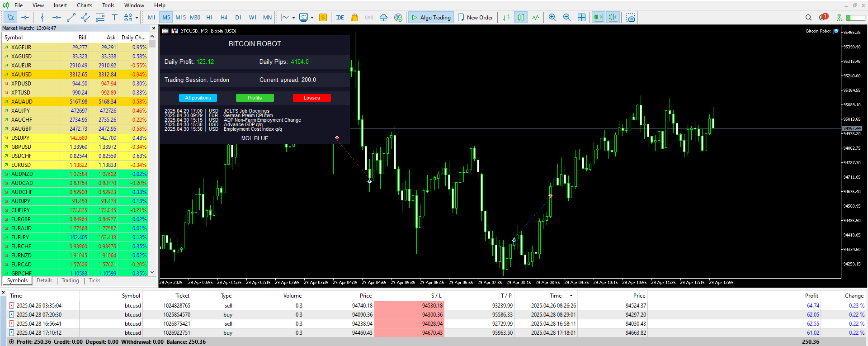Zoom out of the chart
This screenshot has height=346, width=868.
tap(567, 18)
